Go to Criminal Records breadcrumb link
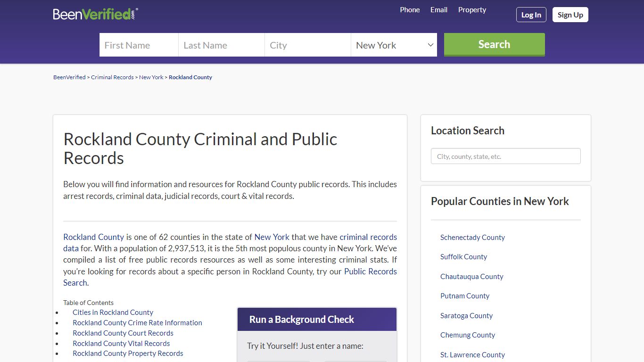The width and height of the screenshot is (644, 362). (x=112, y=77)
